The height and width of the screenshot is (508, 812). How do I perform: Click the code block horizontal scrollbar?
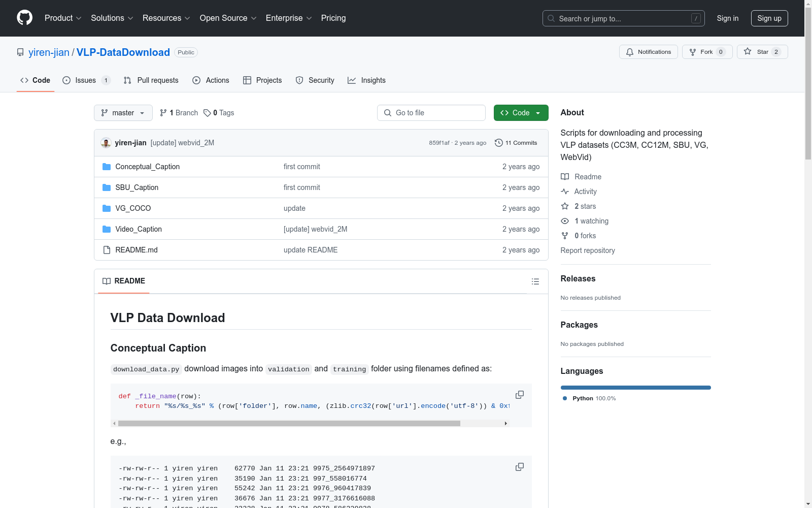(x=289, y=423)
